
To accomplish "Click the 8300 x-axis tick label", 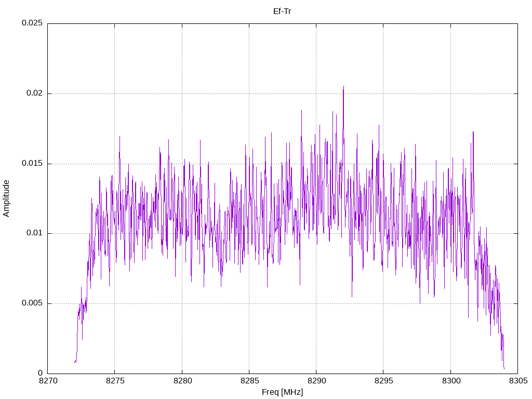I will coord(451,381).
